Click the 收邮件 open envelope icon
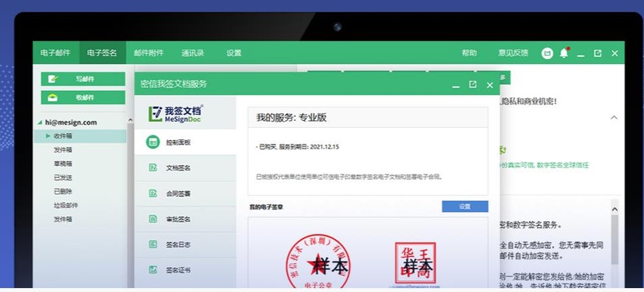Image resolution: width=644 pixels, height=292 pixels. coord(53,98)
